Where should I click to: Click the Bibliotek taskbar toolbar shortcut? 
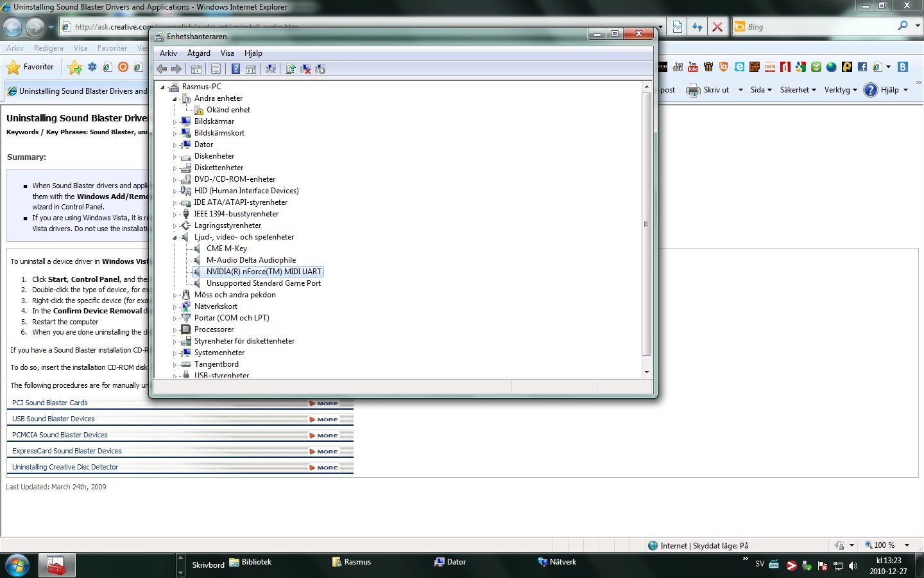pyautogui.click(x=250, y=562)
